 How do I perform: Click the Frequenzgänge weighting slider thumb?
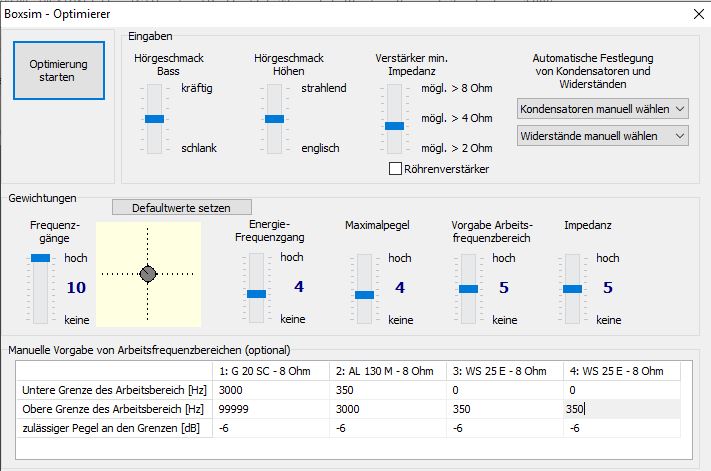(x=40, y=258)
